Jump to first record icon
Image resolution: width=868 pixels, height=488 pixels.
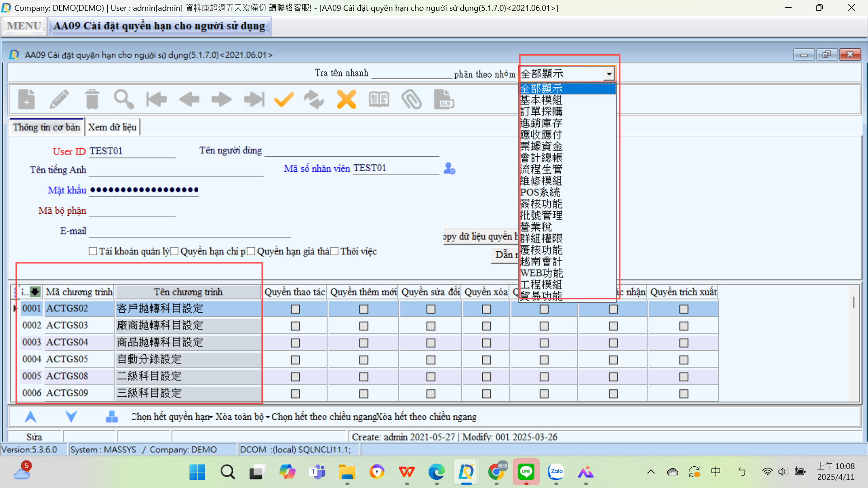156,99
